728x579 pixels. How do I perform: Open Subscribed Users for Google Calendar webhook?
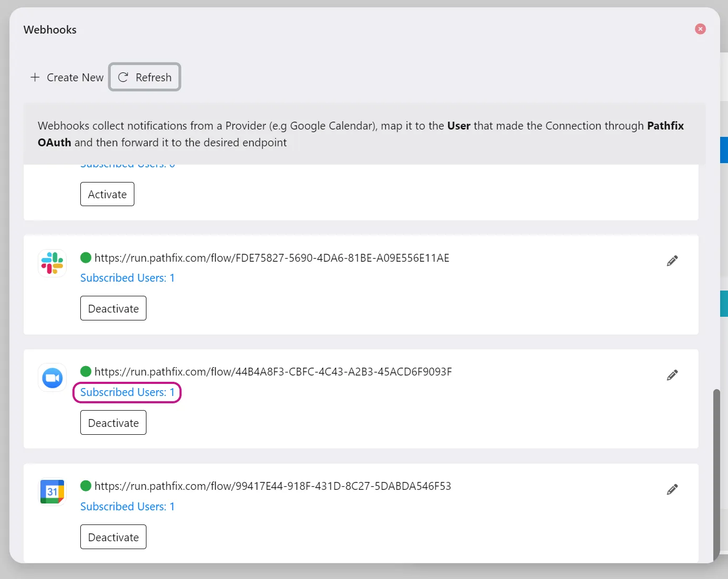click(x=128, y=507)
